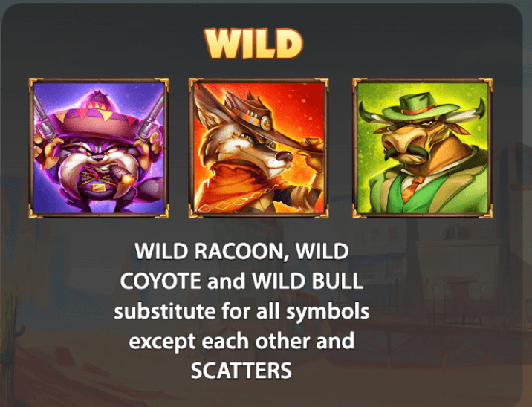Click the words WILD BULL in the description

[x=308, y=281]
